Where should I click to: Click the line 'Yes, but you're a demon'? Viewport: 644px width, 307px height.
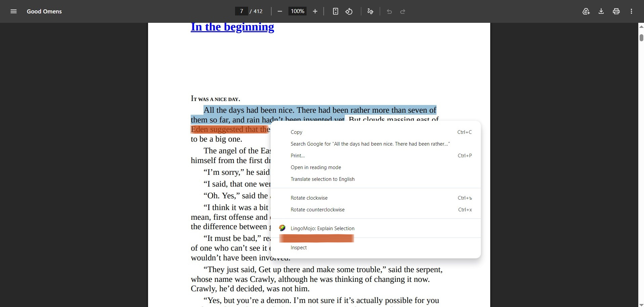tap(321, 300)
